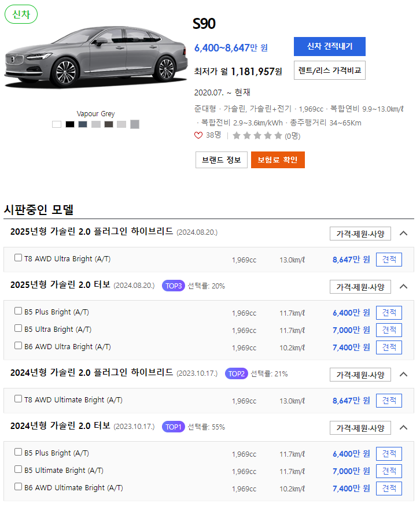Request 견적 for B6 AWD Ultimate Bright

click(x=389, y=489)
